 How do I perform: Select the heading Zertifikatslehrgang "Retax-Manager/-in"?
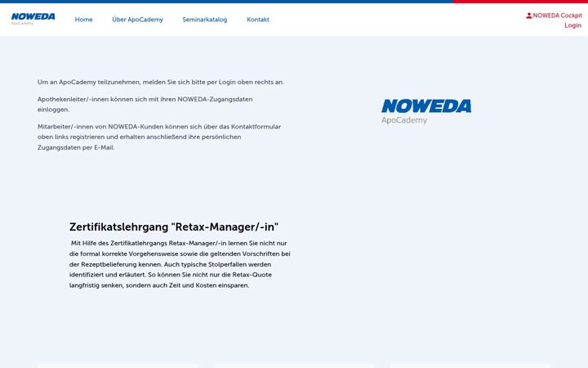coord(174,227)
